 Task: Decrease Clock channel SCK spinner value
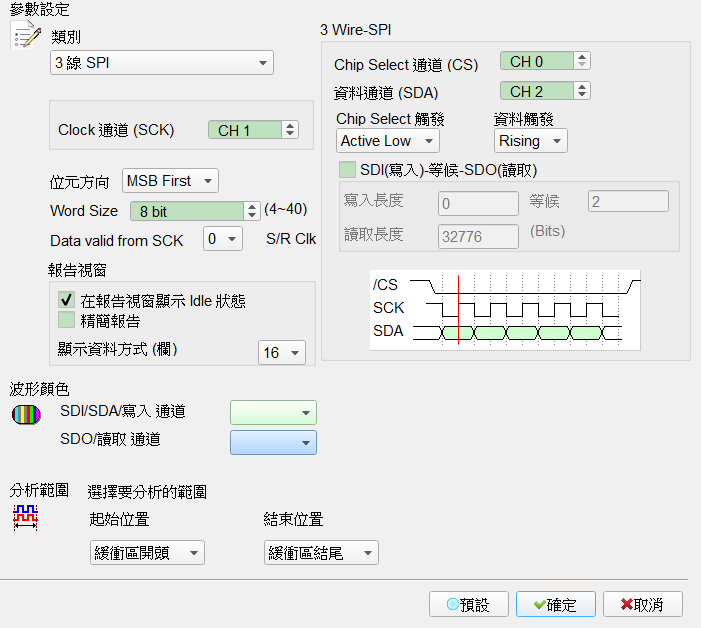290,134
